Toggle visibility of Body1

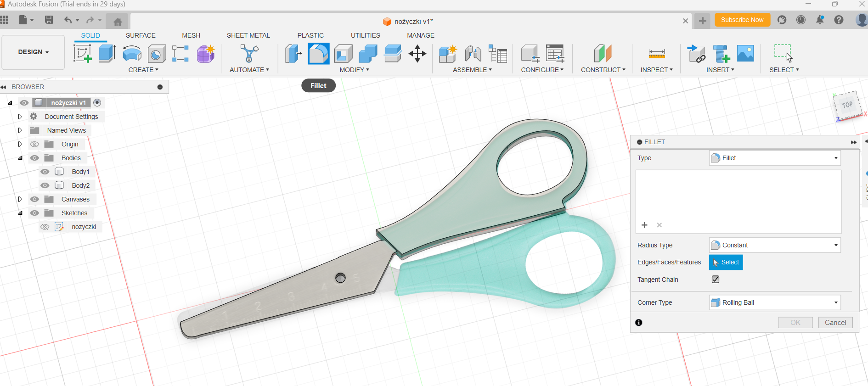pos(45,172)
